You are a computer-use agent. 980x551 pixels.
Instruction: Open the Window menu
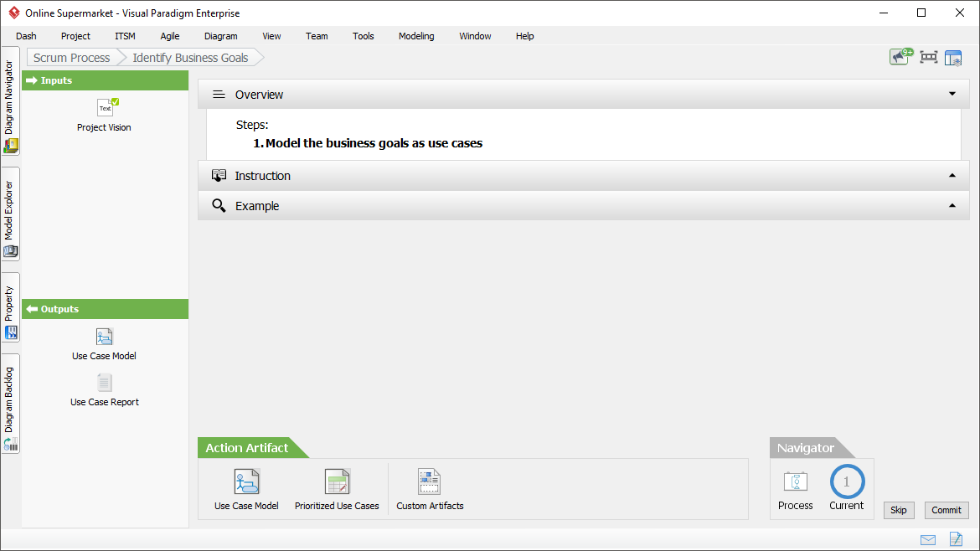(475, 36)
